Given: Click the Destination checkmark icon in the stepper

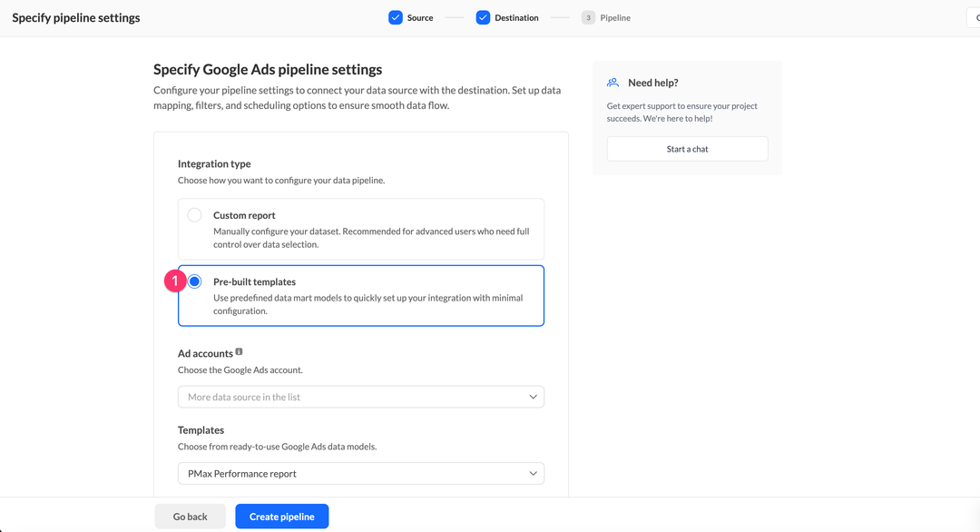Looking at the screenshot, I should coord(483,16).
